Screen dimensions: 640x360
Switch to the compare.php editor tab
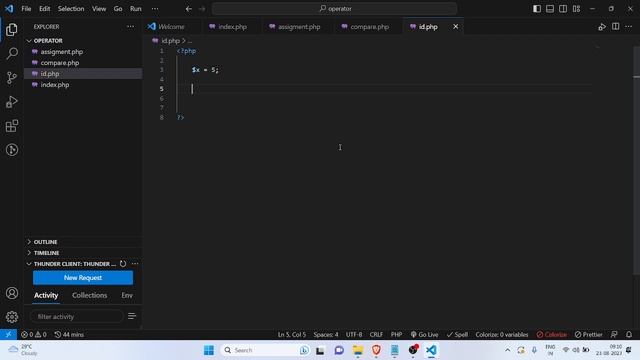369,27
